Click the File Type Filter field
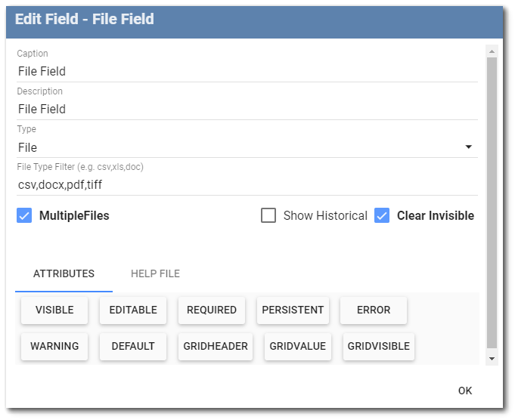This screenshot has height=420, width=515. (x=247, y=185)
